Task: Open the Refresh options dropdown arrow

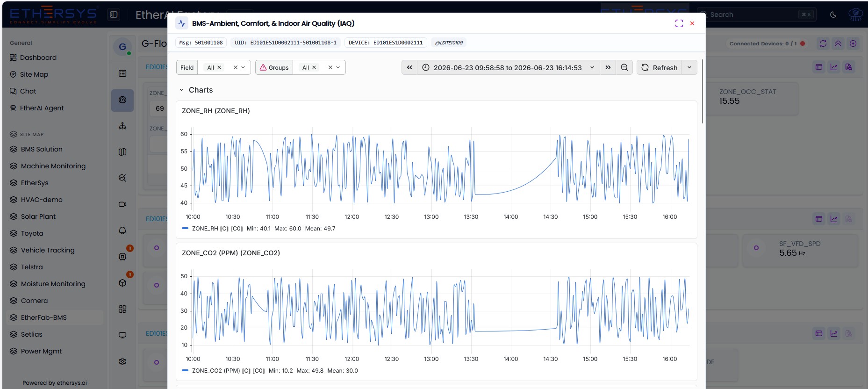Action: [689, 67]
